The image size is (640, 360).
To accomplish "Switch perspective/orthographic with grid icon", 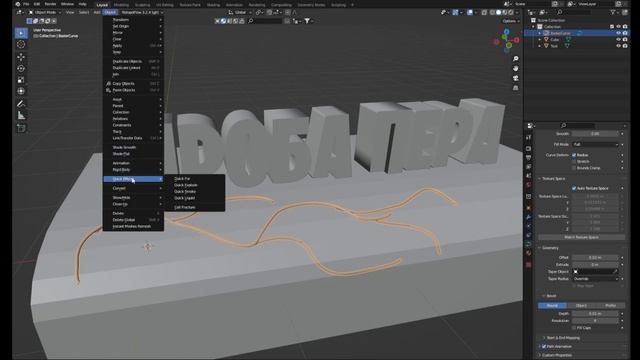I will pyautogui.click(x=516, y=88).
